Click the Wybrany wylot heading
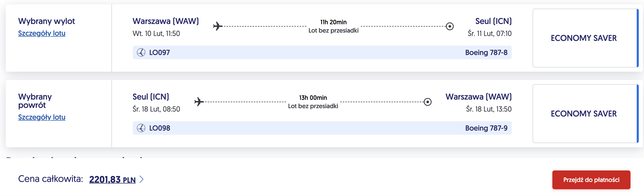644x196 pixels. point(47,21)
